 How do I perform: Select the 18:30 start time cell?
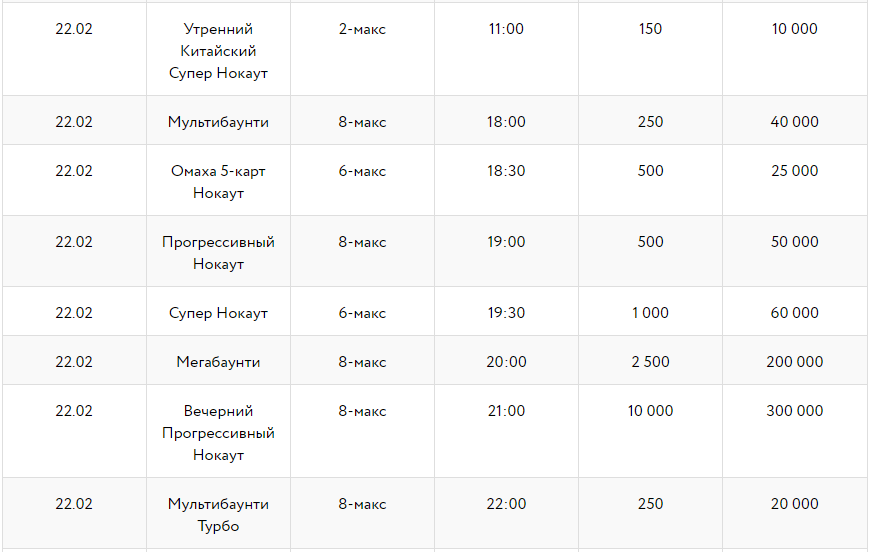[506, 171]
